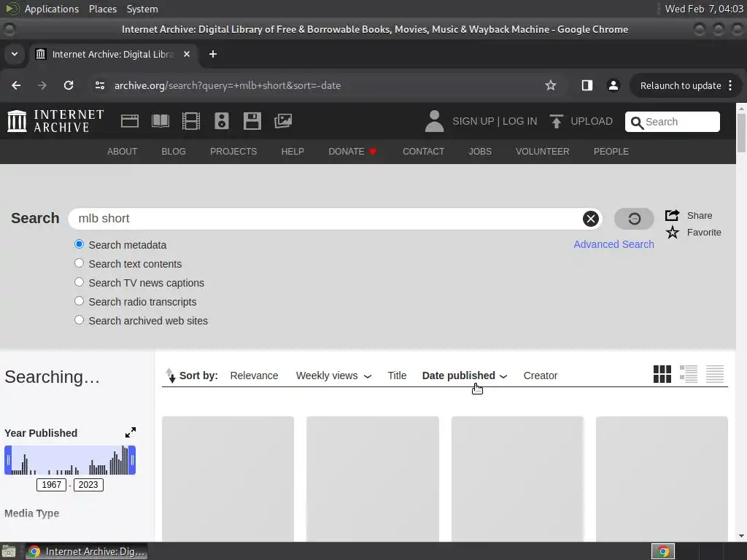Switch to tile grid view
Image resolution: width=747 pixels, height=560 pixels.
click(x=662, y=374)
